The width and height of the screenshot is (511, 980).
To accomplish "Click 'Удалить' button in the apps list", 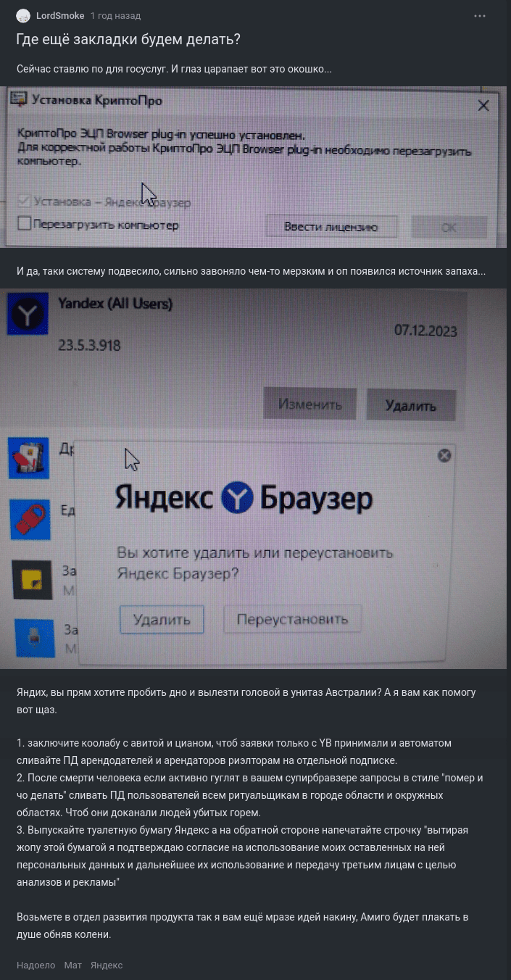I will click(411, 405).
